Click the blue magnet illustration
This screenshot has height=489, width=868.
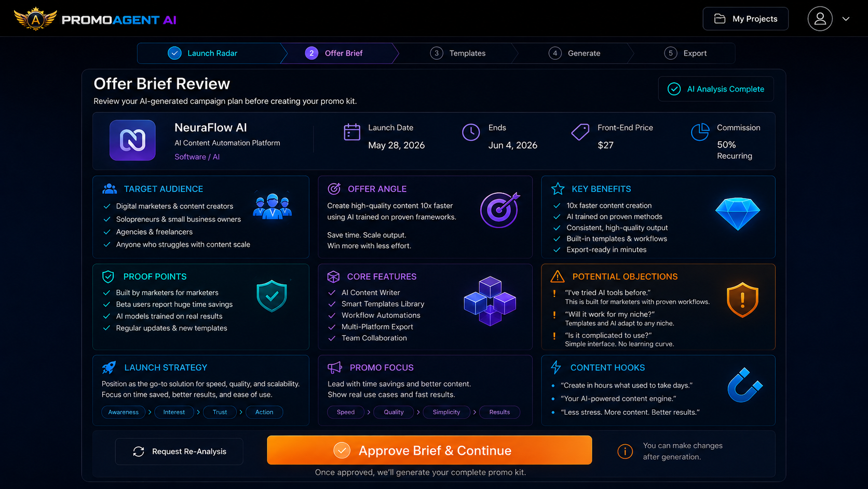[744, 385]
